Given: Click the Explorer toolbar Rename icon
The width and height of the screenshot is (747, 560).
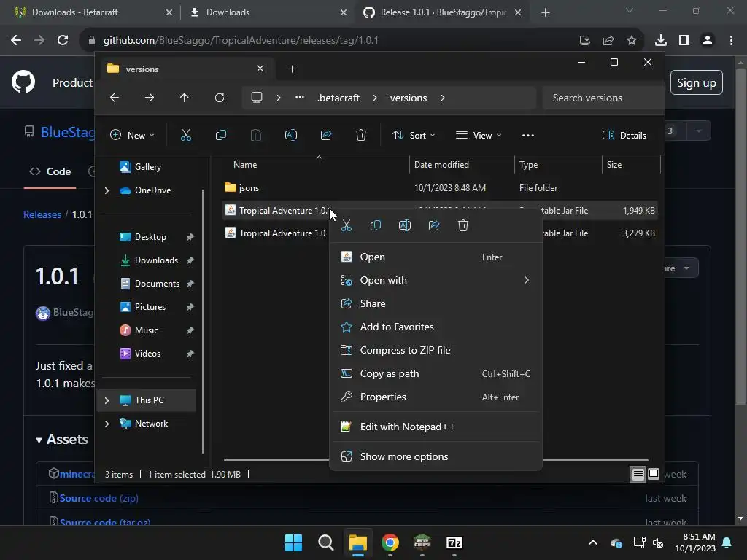Looking at the screenshot, I should pos(291,135).
